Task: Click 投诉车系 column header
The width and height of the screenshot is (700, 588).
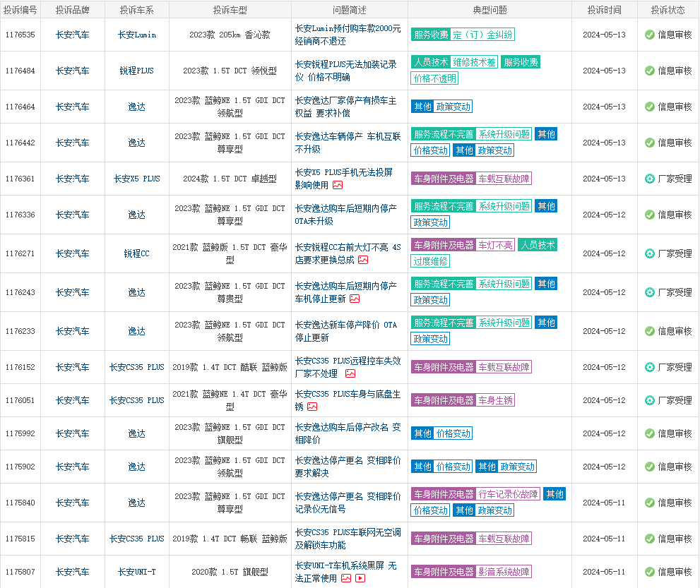Action: [136, 10]
